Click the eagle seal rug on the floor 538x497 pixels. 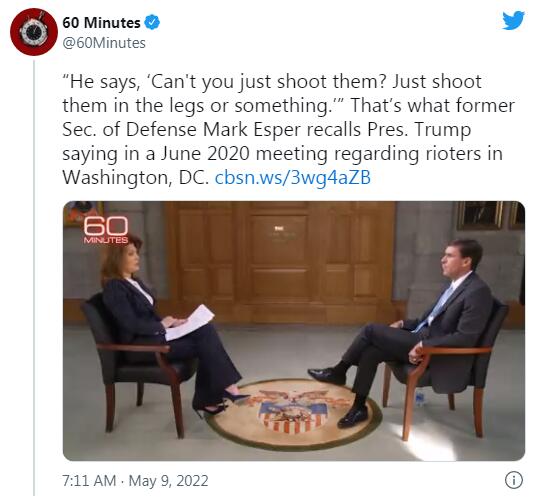[x=294, y=413]
